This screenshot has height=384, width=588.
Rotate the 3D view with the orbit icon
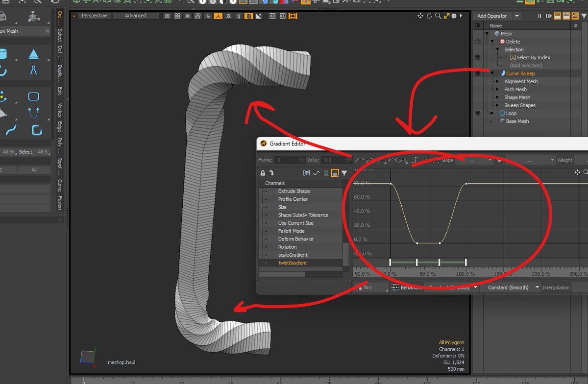[429, 16]
